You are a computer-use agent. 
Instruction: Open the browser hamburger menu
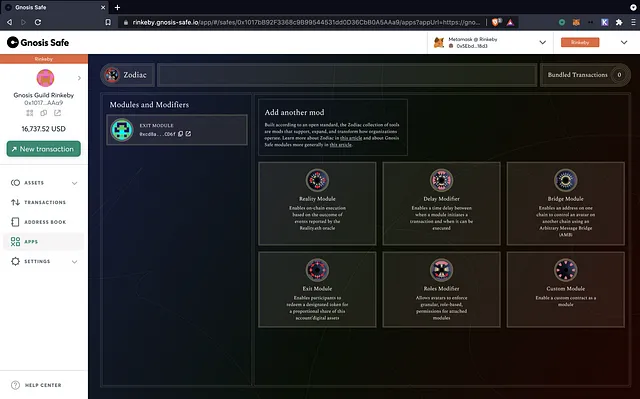coord(633,22)
